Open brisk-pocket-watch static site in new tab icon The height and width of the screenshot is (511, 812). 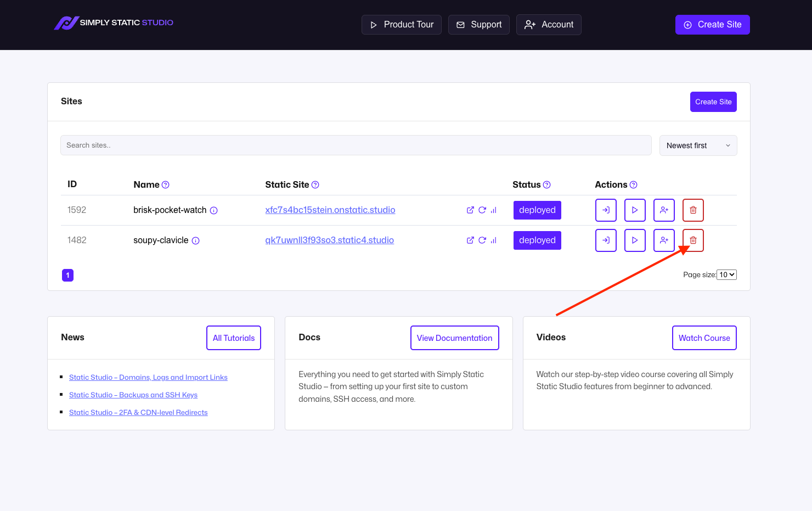pyautogui.click(x=470, y=210)
